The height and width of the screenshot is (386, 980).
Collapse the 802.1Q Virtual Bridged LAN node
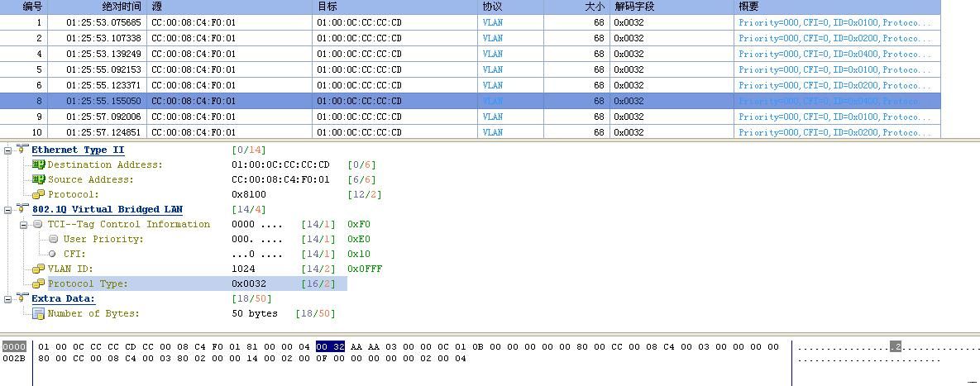click(x=8, y=210)
